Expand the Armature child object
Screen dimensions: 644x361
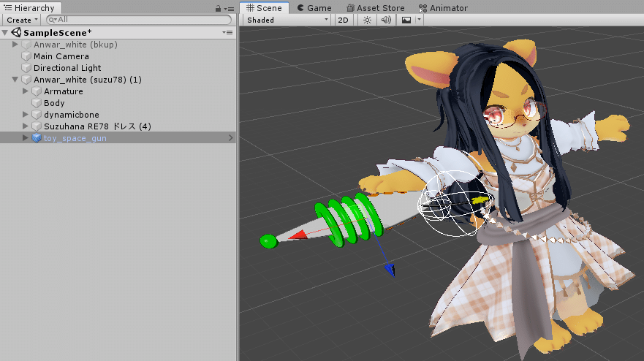pyautogui.click(x=26, y=91)
